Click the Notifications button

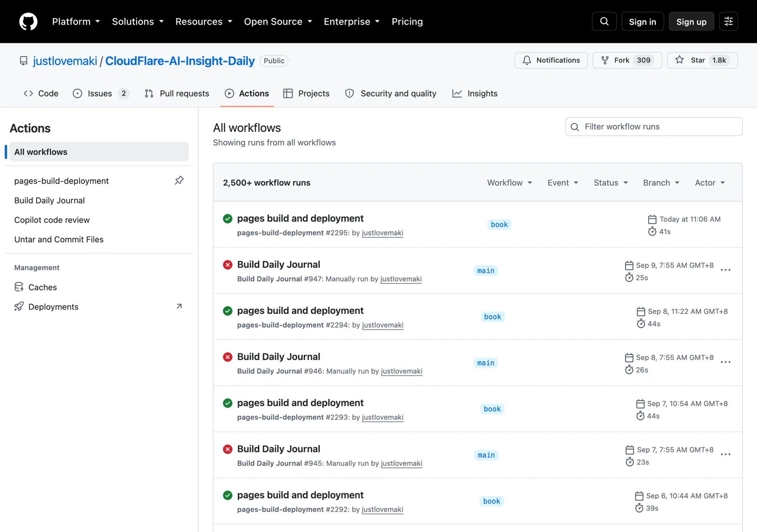point(551,60)
